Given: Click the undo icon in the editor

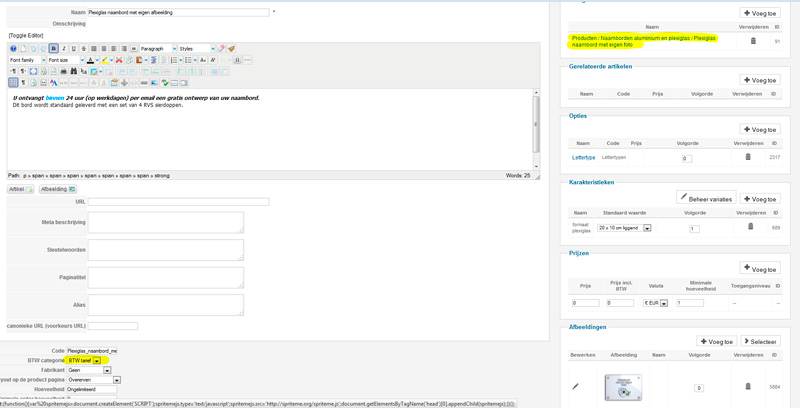Looking at the screenshot, I should pyautogui.click(x=33, y=48).
